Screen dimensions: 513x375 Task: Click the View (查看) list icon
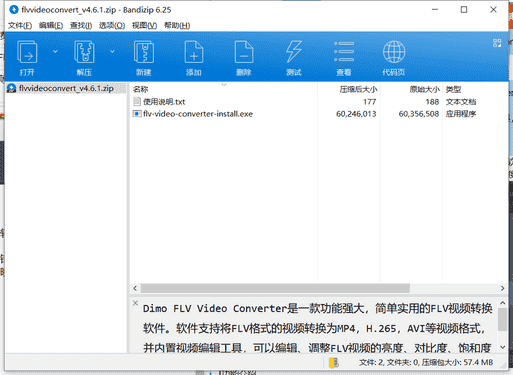(344, 52)
